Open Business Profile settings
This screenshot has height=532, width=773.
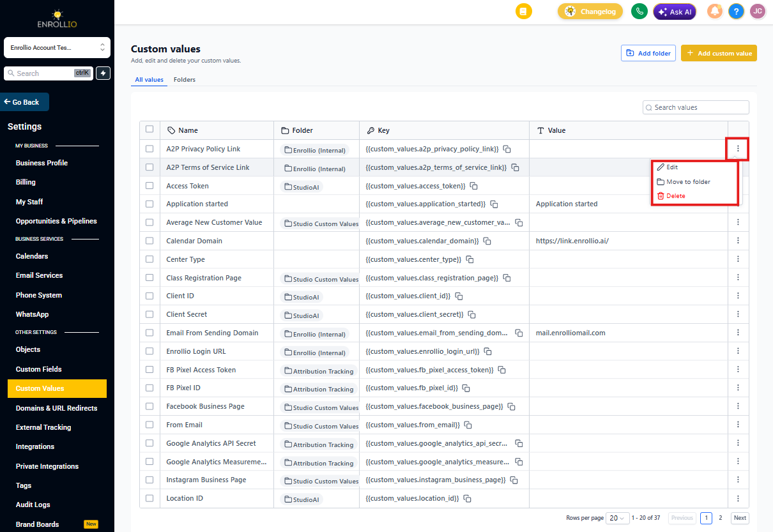coord(42,163)
